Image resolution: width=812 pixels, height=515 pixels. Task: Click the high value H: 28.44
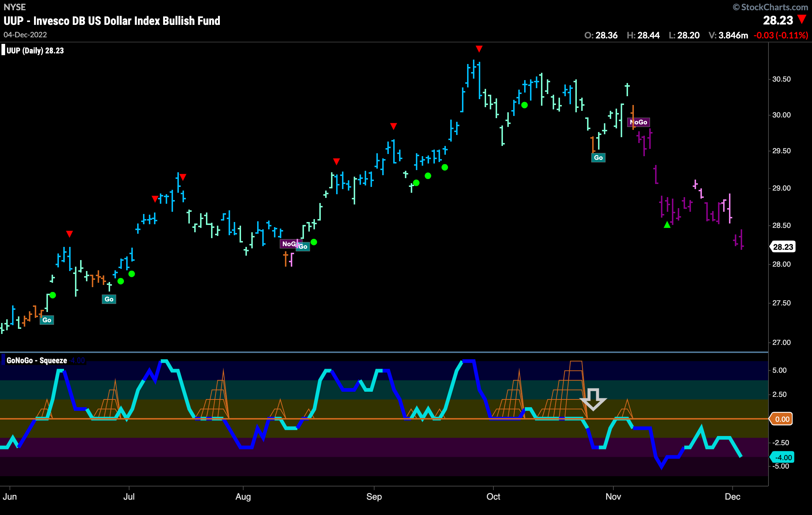[x=643, y=35]
